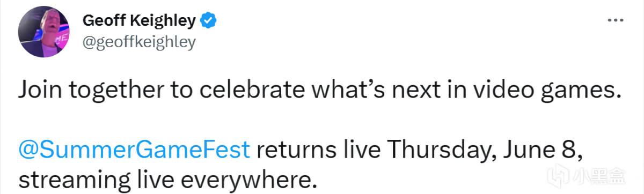Viewport: 644px width, 194px height.
Task: Click the blue verified checkmark badge
Action: (208, 21)
